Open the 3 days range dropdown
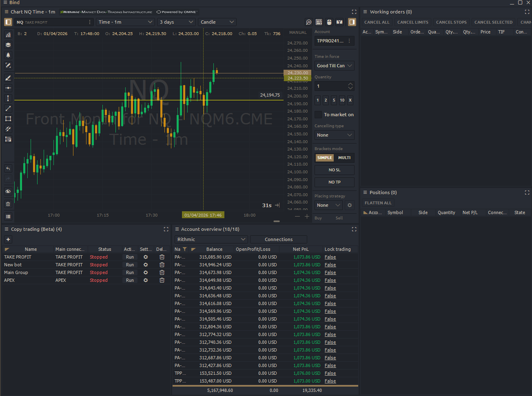 176,22
